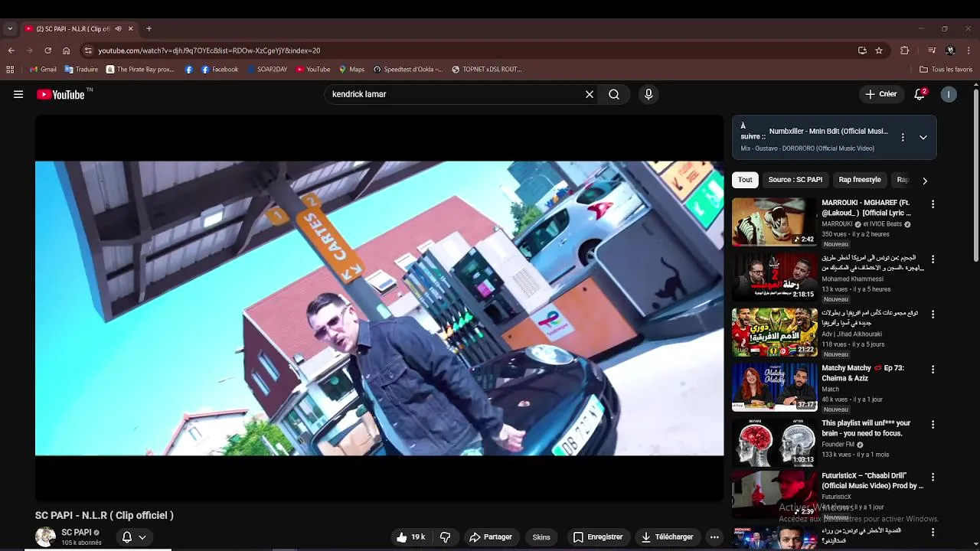The width and height of the screenshot is (980, 551).
Task: Select the Rap freestyle chip
Action: [x=860, y=180]
